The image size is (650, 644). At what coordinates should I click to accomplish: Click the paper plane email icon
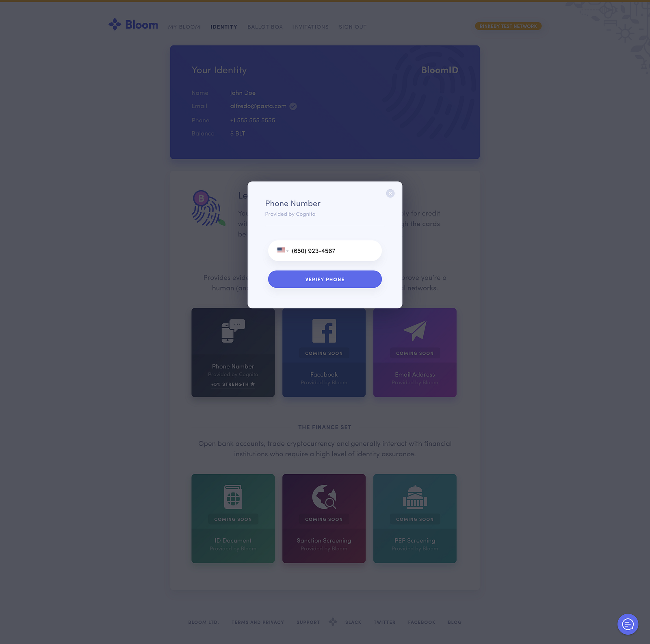pyautogui.click(x=415, y=331)
